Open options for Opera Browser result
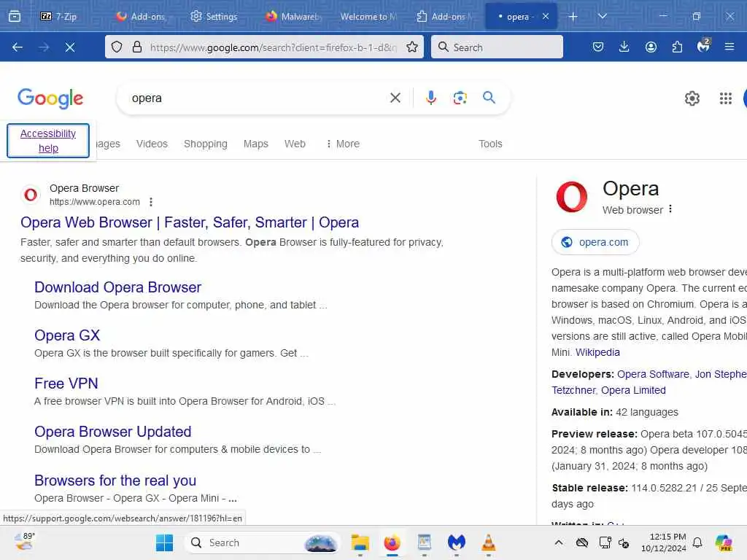Viewport: 747px width, 560px height. coord(151,202)
